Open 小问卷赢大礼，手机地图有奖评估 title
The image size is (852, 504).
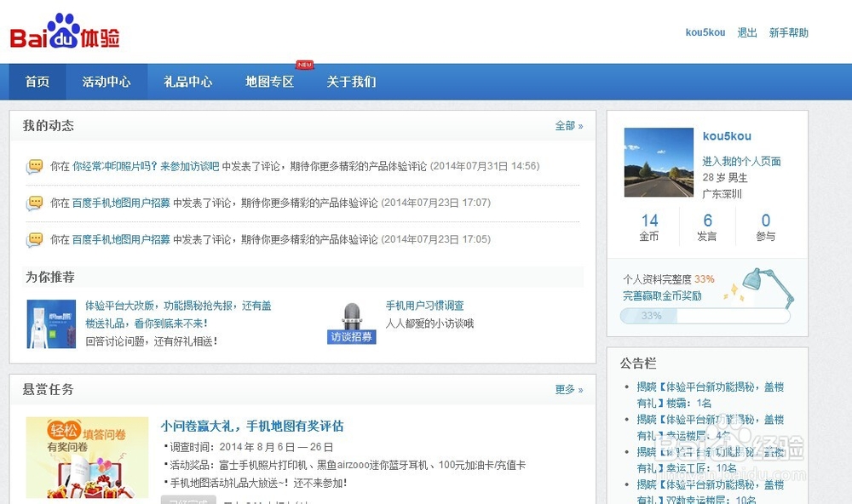click(252, 427)
